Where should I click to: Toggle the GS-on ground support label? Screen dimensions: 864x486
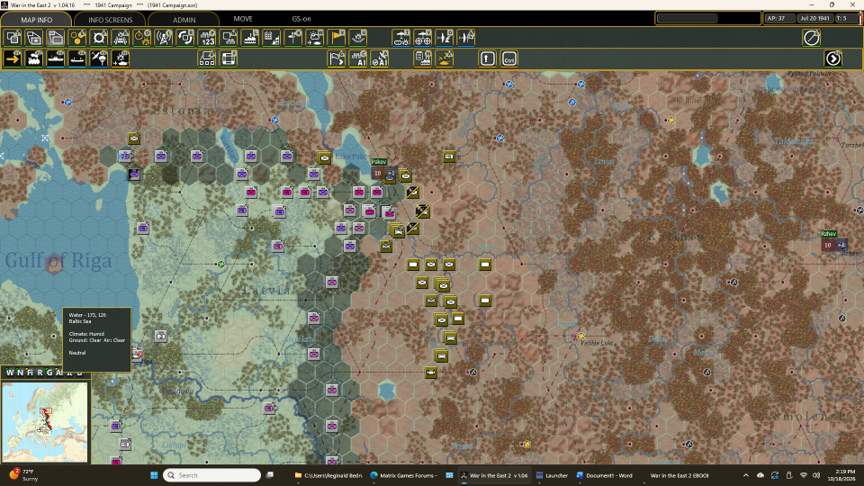[x=301, y=19]
